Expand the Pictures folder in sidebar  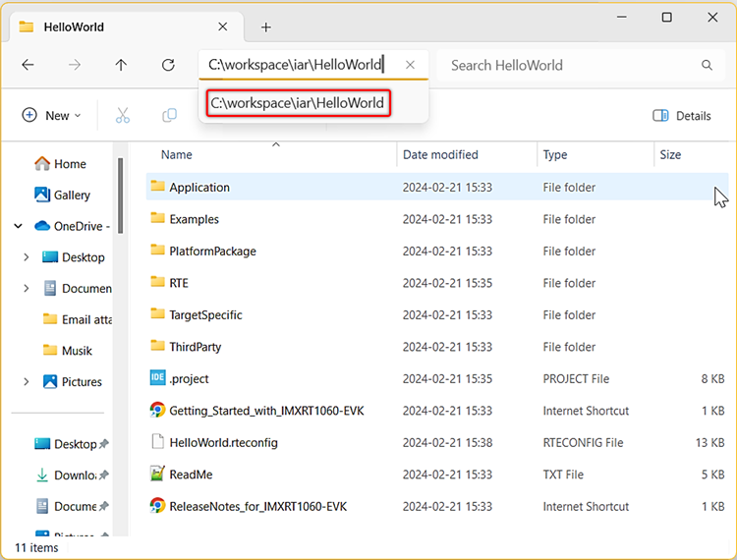click(x=26, y=382)
